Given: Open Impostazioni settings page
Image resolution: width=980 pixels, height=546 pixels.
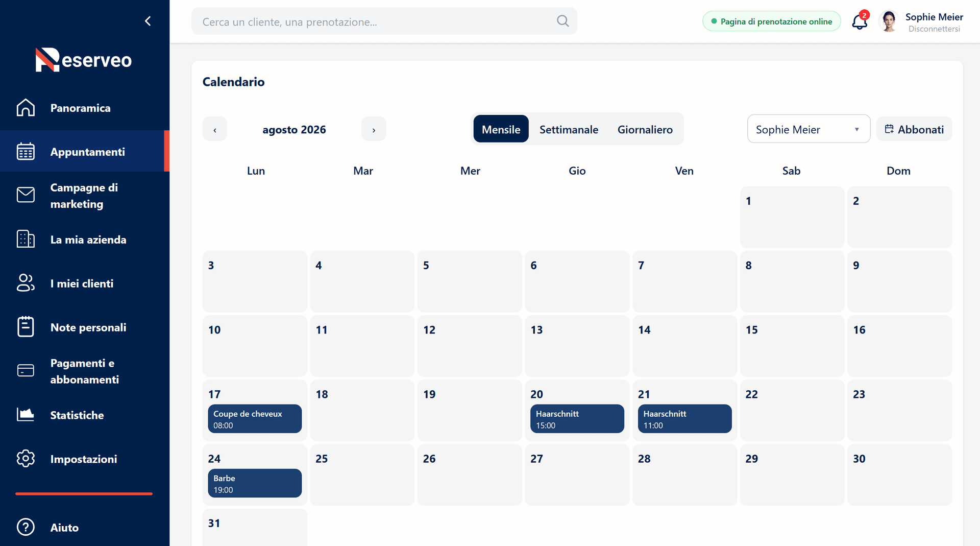Looking at the screenshot, I should [x=85, y=459].
